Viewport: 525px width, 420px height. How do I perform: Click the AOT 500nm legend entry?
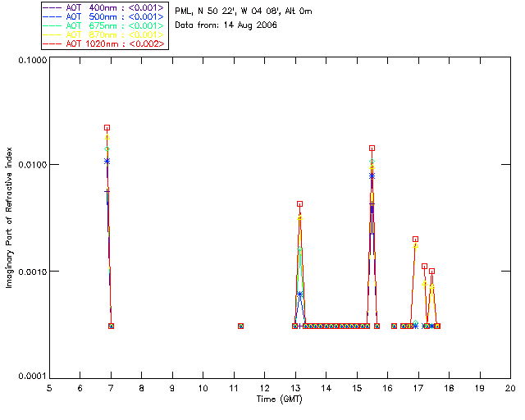[x=104, y=16]
